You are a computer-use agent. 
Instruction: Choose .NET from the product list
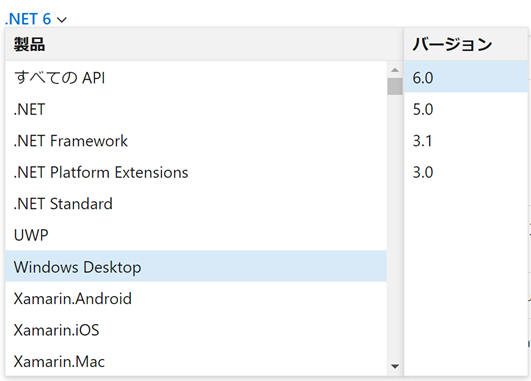(x=196, y=109)
